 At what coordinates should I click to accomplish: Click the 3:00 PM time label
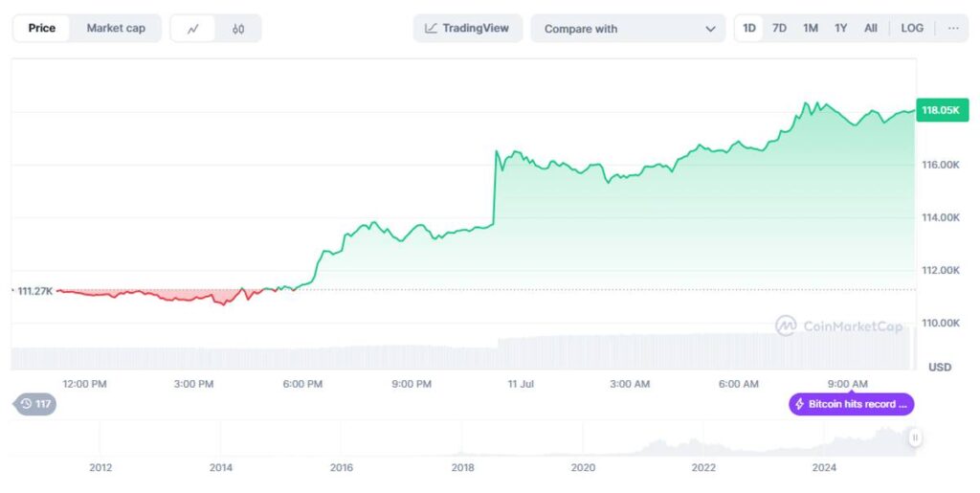point(193,384)
